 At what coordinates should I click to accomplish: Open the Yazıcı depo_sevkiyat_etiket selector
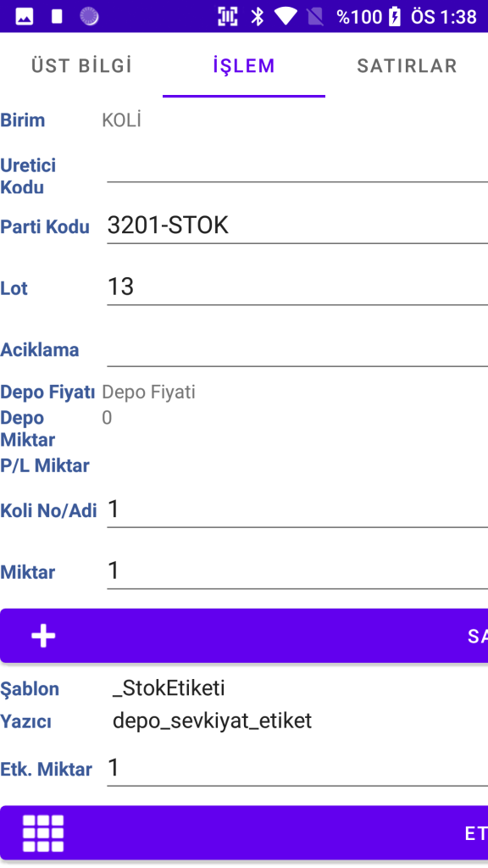tap(299, 721)
